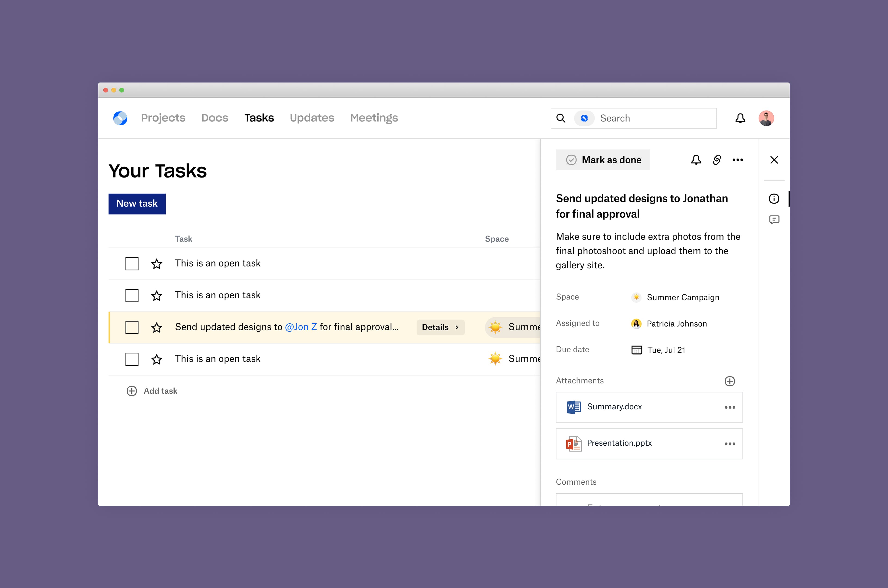Open notifications bell in top navigation

click(x=740, y=118)
